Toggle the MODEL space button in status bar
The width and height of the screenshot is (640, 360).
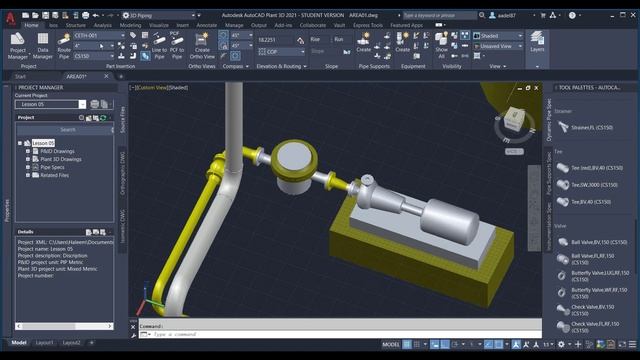click(x=391, y=344)
